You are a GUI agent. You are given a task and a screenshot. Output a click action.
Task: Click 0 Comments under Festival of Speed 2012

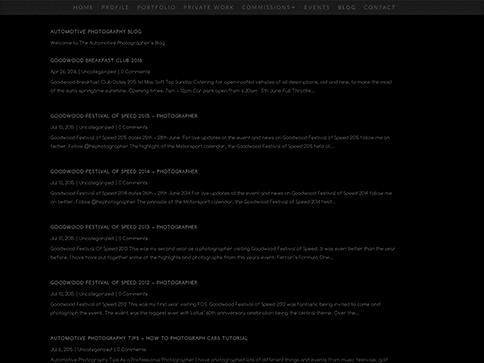coord(133,294)
